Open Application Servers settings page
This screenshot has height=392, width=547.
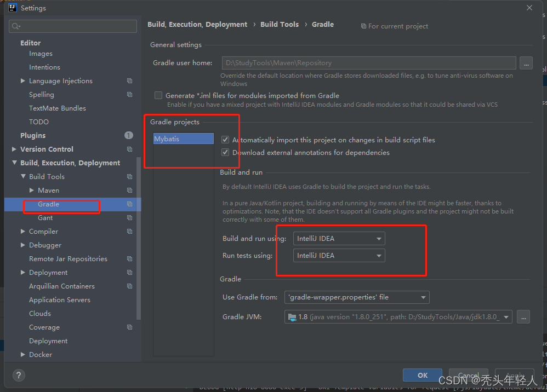pyautogui.click(x=59, y=300)
